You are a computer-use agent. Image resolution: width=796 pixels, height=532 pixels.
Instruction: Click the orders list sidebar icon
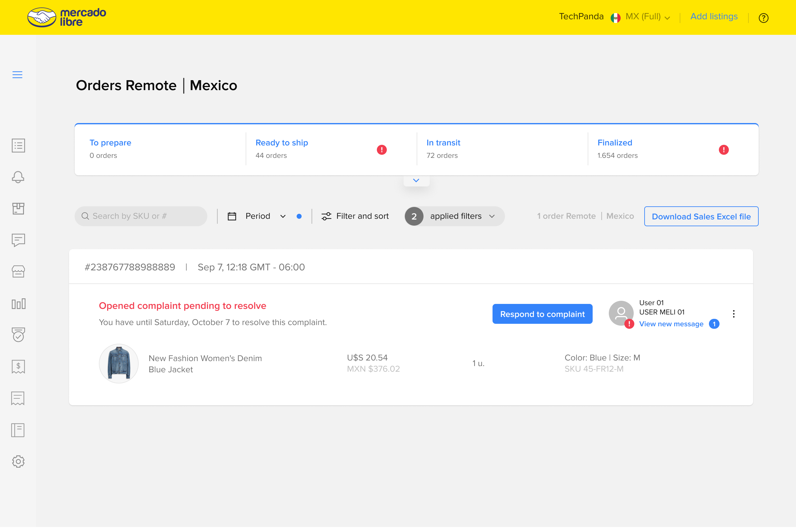point(18,145)
